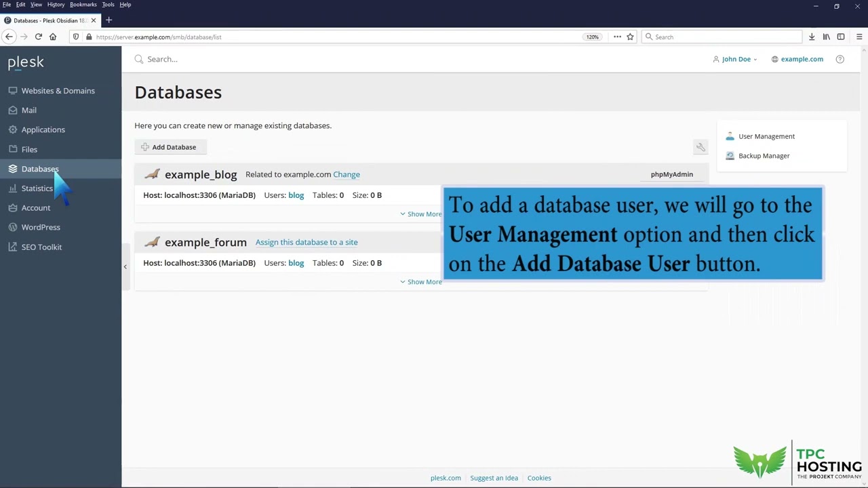This screenshot has height=488, width=868.
Task: Click the Add Database button
Action: pyautogui.click(x=170, y=147)
